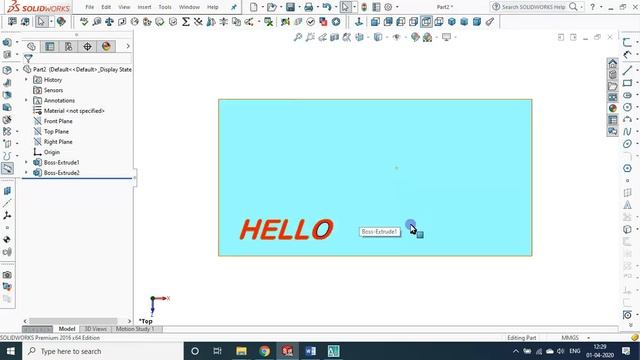This screenshot has height=360, width=640.
Task: Click the Save icon in title bar
Action: pyautogui.click(x=290, y=7)
